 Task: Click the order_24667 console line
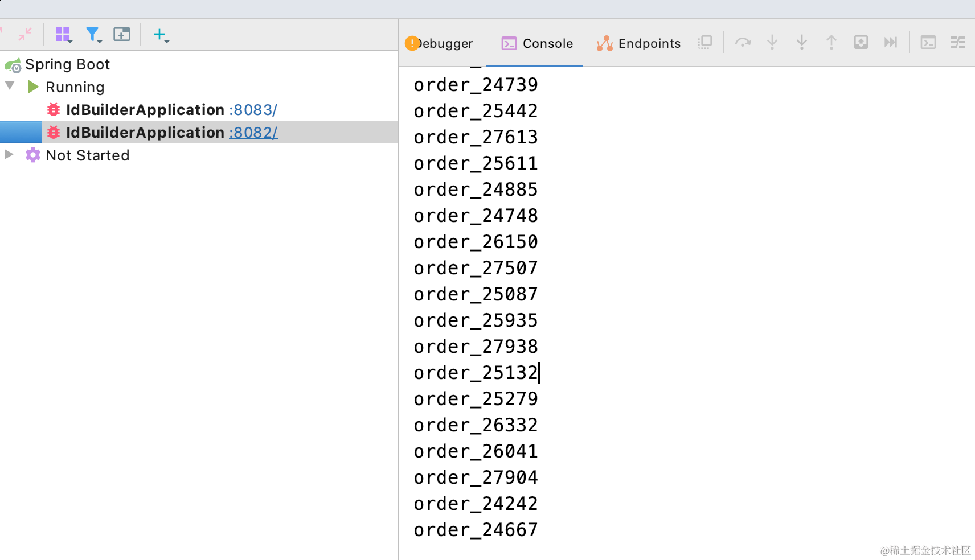click(x=476, y=530)
